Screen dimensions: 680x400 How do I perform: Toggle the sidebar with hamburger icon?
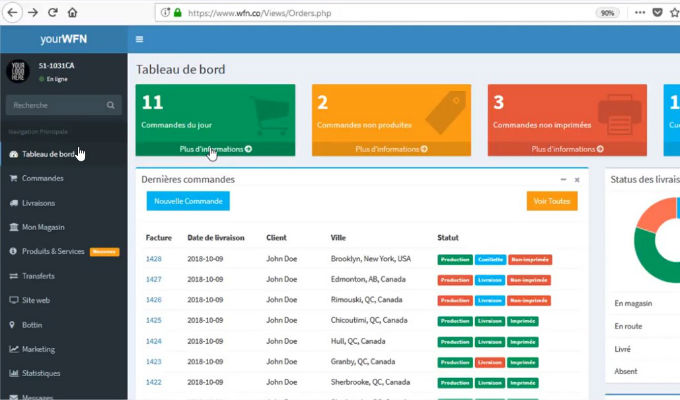pyautogui.click(x=139, y=39)
